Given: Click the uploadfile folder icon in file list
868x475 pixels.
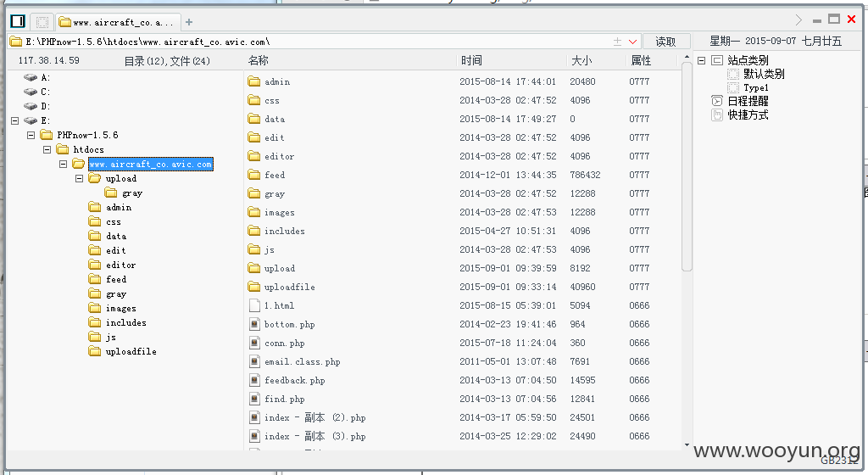Looking at the screenshot, I should (254, 287).
